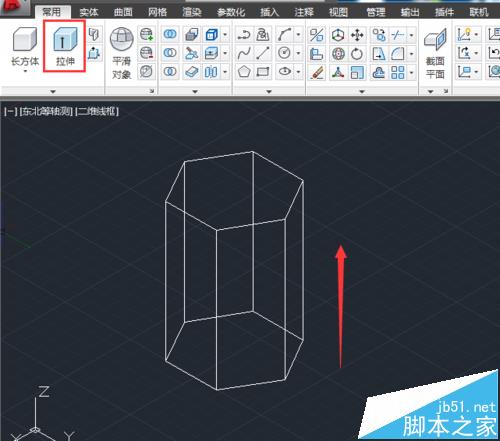Select the Line draw tool
500x441 pixels.
263,53
